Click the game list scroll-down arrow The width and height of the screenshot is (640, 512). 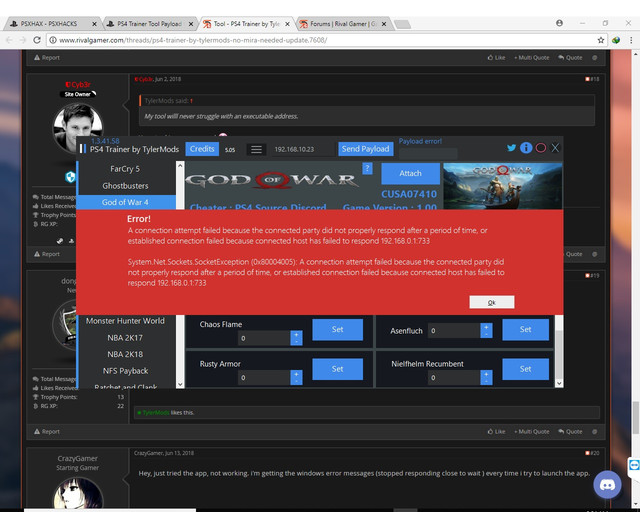[x=180, y=384]
